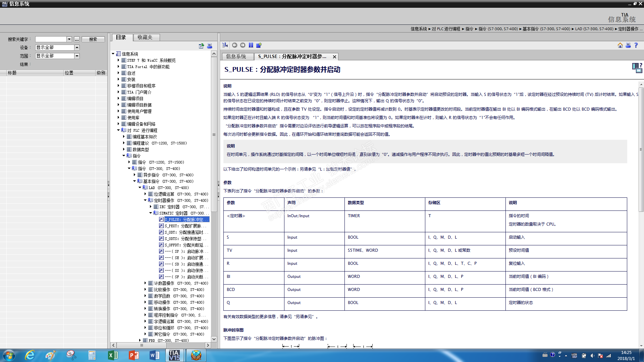
Task: Click into the search keyword field
Action: 51,39
